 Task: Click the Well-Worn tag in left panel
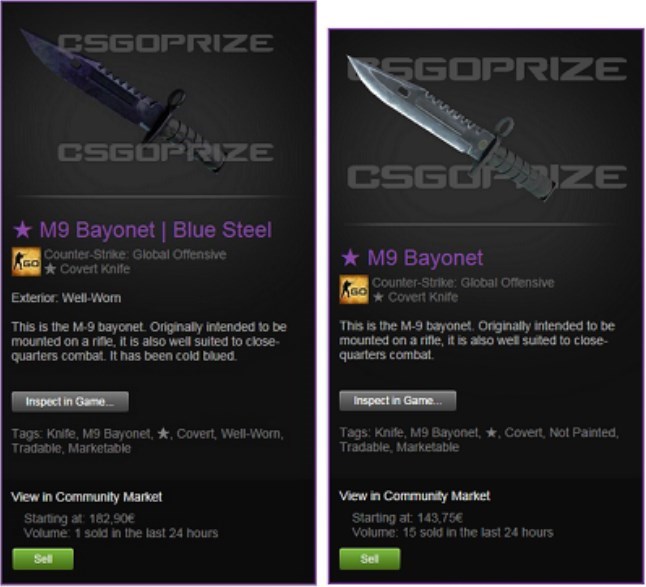[x=250, y=434]
